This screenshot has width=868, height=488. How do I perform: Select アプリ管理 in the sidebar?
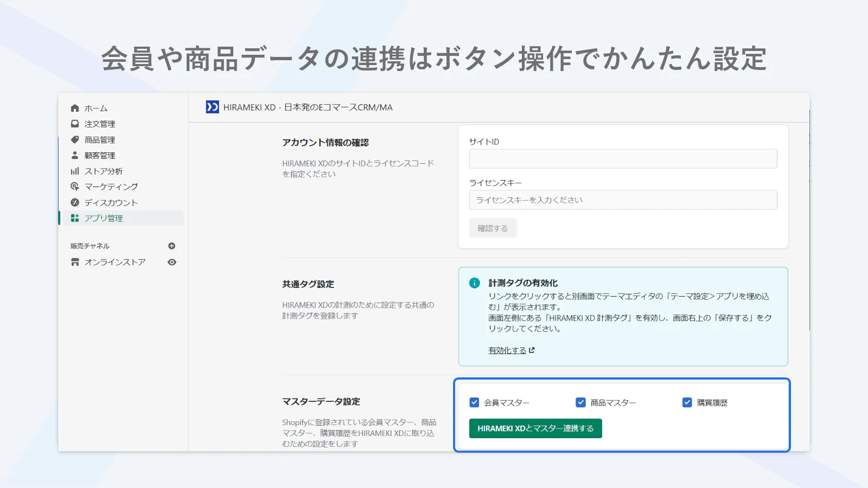(124, 218)
